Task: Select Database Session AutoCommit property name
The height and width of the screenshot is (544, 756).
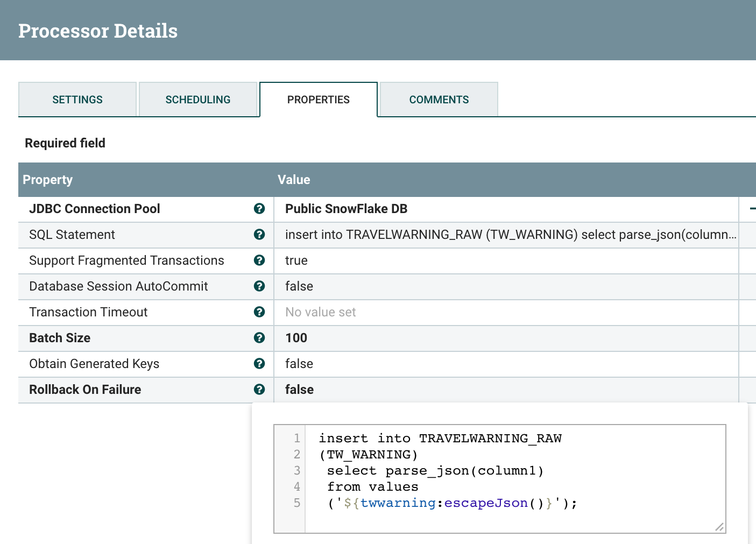Action: [x=118, y=286]
